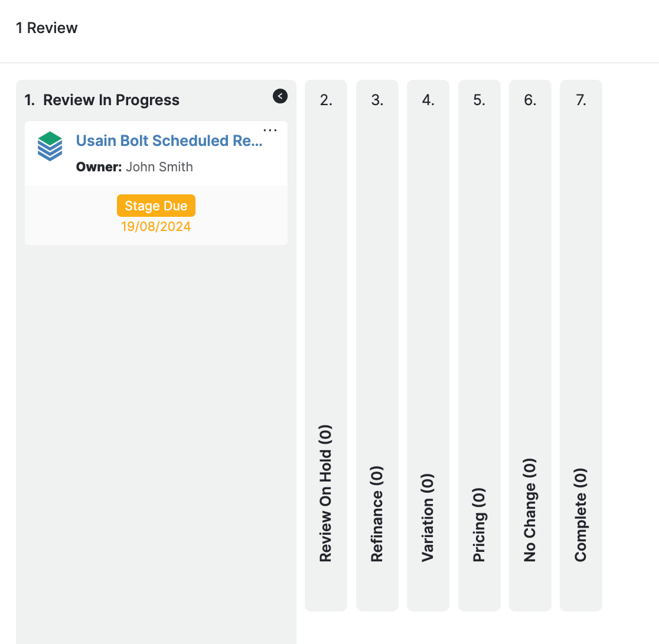
Task: Click stage number 4. header
Action: click(x=428, y=100)
